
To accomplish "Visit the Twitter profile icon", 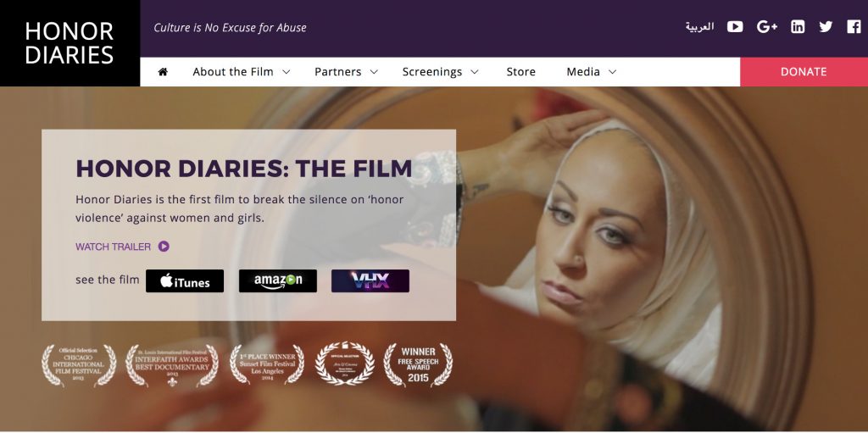I will click(826, 26).
